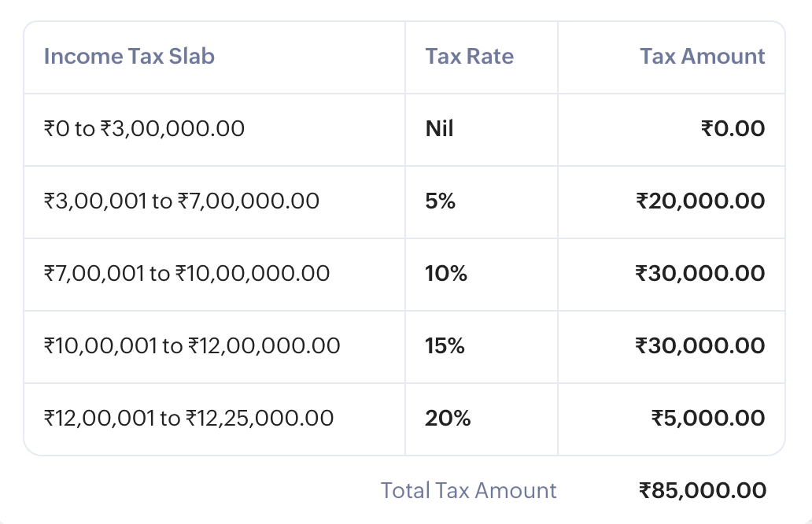Click the ₹30,000.00 amount in 15% row
Image resolution: width=812 pixels, height=524 pixels.
(x=700, y=346)
